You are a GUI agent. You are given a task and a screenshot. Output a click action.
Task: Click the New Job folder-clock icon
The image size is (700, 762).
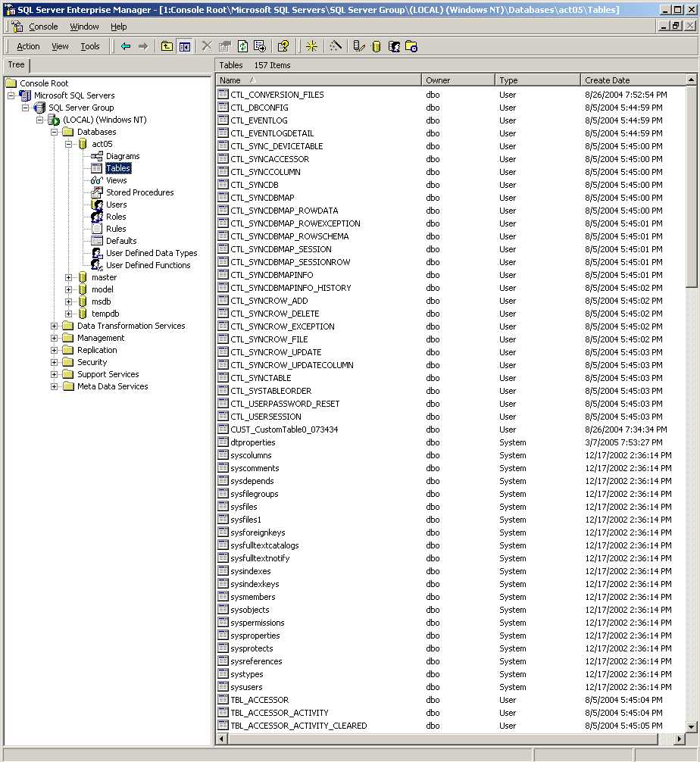coord(411,47)
